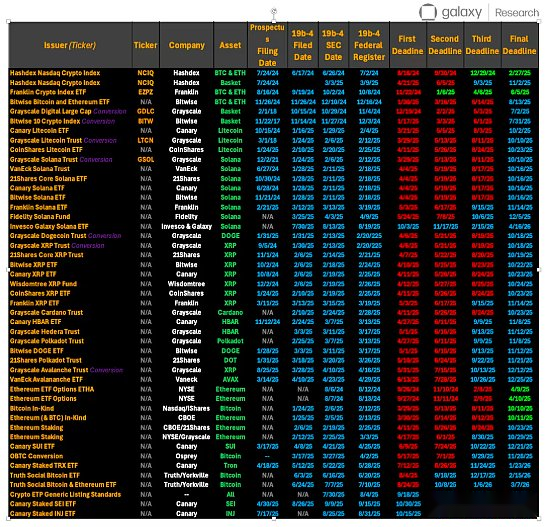Click the Galaxy logo icon
Image resolution: width=547 pixels, height=527 pixels.
(x=428, y=12)
